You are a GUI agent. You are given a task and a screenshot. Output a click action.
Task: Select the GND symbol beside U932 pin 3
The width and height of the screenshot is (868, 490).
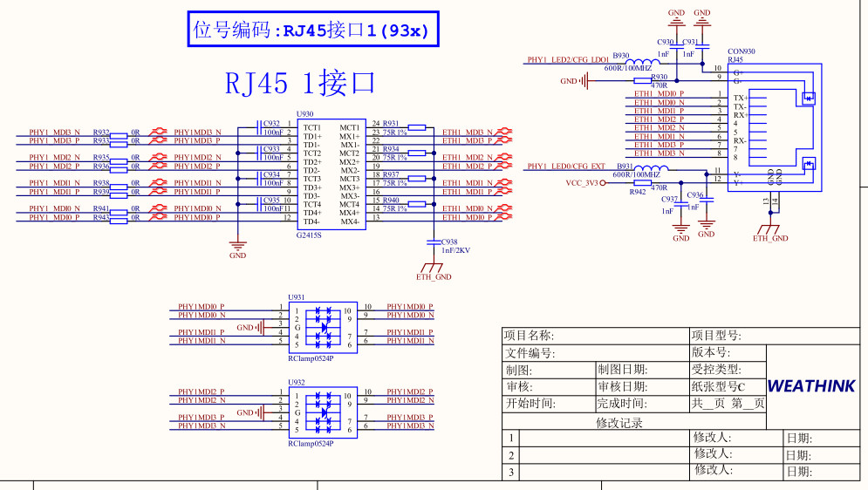(x=260, y=413)
